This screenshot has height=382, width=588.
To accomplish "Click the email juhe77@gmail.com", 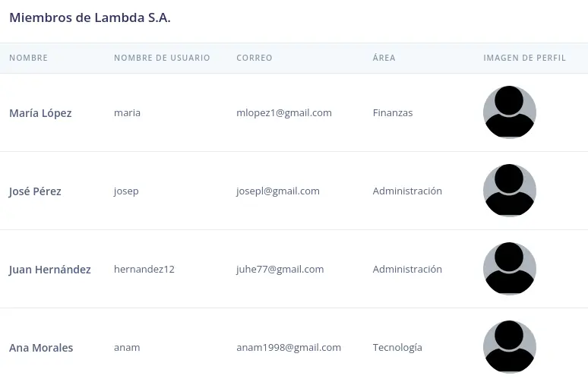I will [280, 270].
